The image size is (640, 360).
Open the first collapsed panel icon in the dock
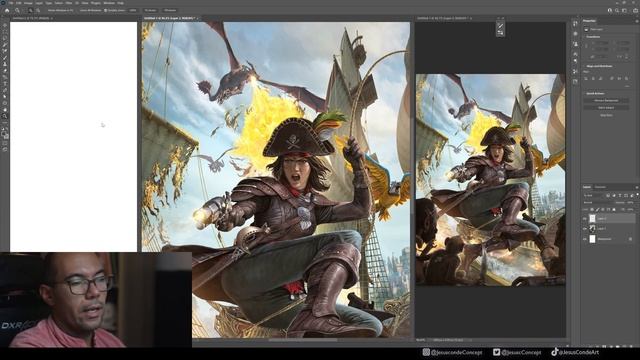(576, 24)
